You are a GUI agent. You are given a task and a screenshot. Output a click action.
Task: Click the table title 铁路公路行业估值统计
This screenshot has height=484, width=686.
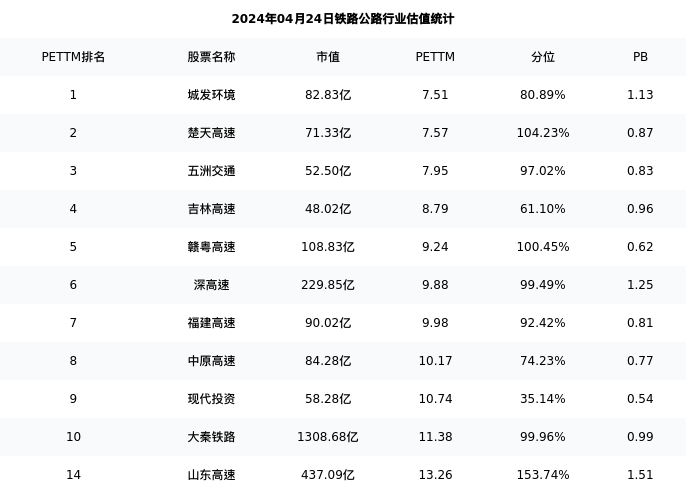(x=342, y=19)
